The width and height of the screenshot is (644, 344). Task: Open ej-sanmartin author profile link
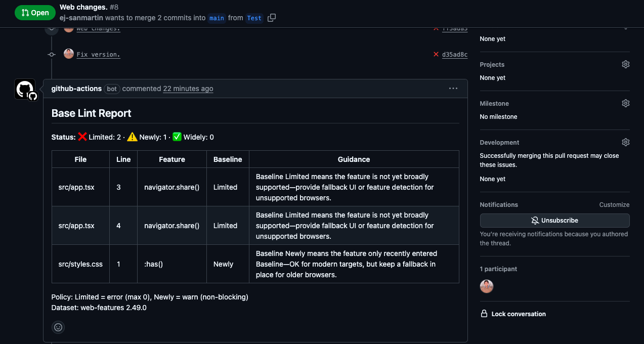(81, 18)
